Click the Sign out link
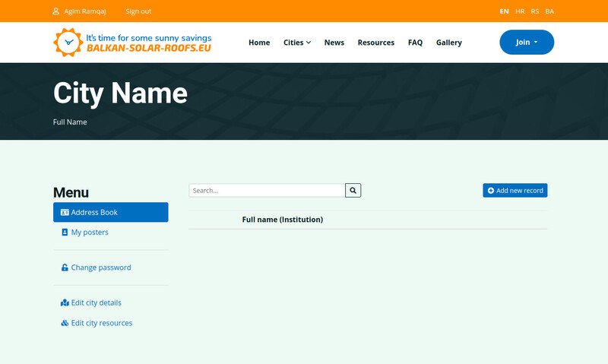The height and width of the screenshot is (364, 608). pyautogui.click(x=138, y=11)
